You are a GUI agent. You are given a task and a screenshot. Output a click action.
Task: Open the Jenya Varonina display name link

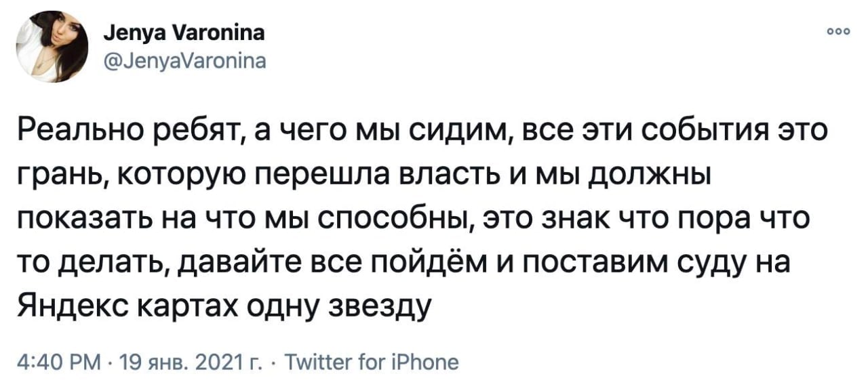click(179, 33)
